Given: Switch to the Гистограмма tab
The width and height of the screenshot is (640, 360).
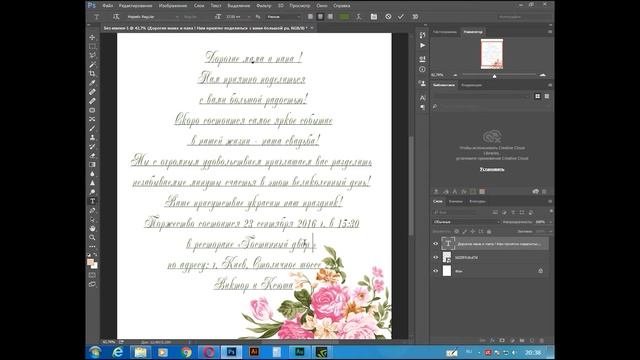Looking at the screenshot, I should click(x=445, y=32).
